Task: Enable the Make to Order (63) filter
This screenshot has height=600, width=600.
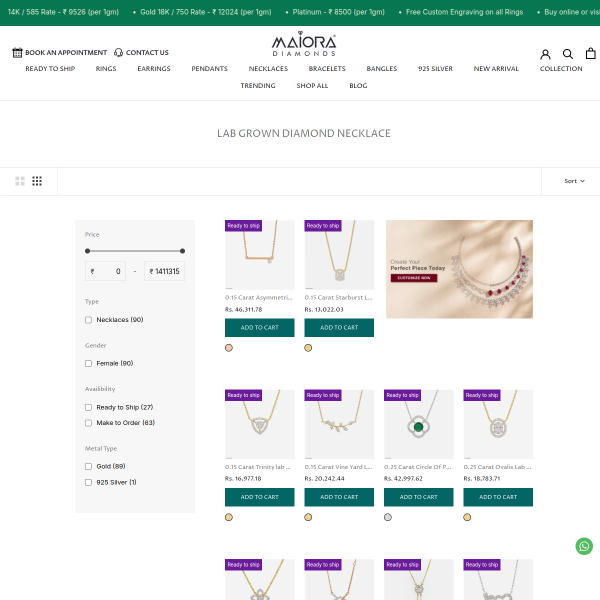Action: 88,423
